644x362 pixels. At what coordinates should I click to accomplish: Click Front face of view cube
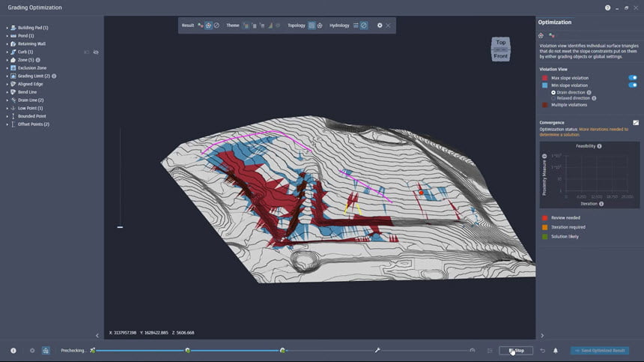click(501, 56)
